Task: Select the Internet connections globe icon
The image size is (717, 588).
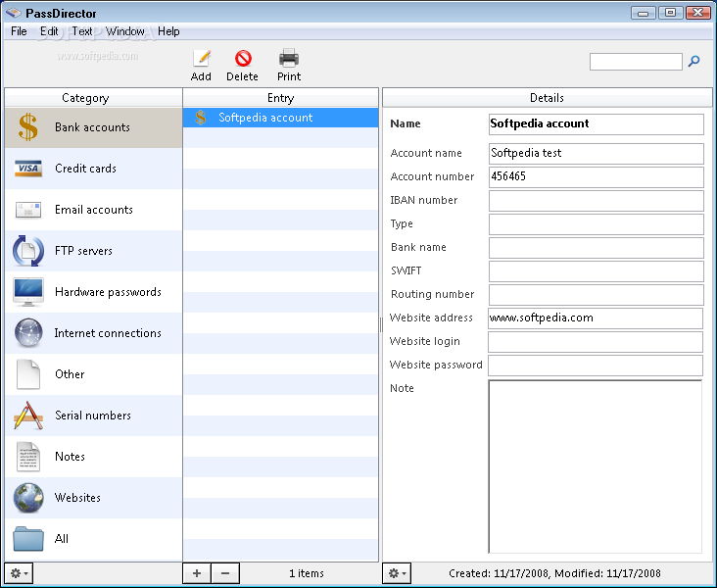Action: pyautogui.click(x=27, y=332)
